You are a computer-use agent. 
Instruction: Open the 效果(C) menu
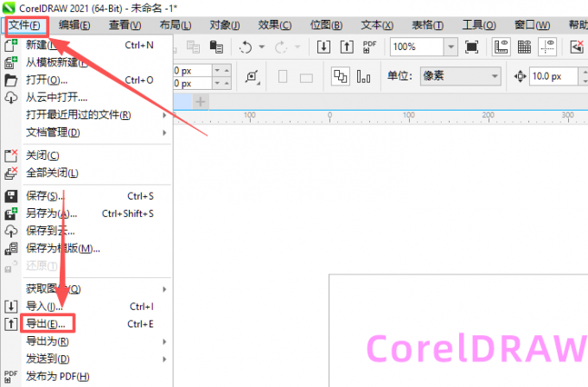click(274, 25)
